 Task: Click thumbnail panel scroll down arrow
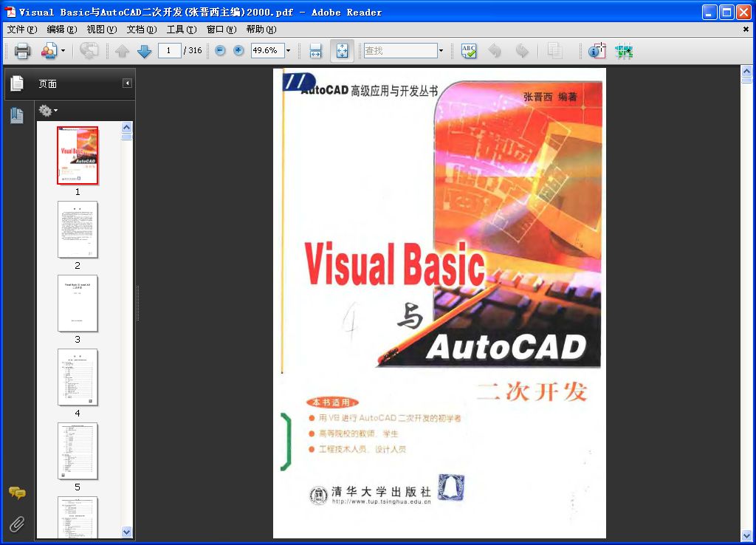click(x=127, y=532)
